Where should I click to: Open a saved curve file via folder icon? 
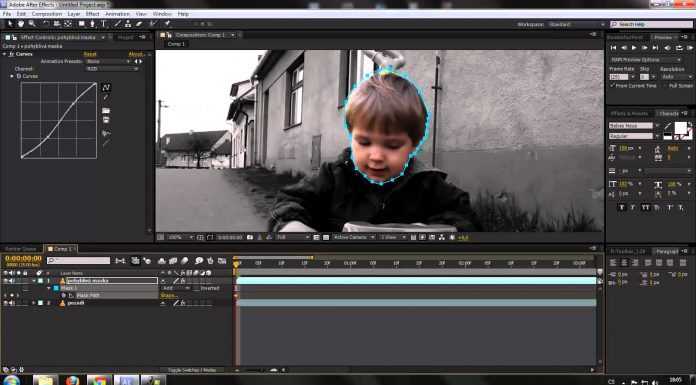click(x=106, y=110)
